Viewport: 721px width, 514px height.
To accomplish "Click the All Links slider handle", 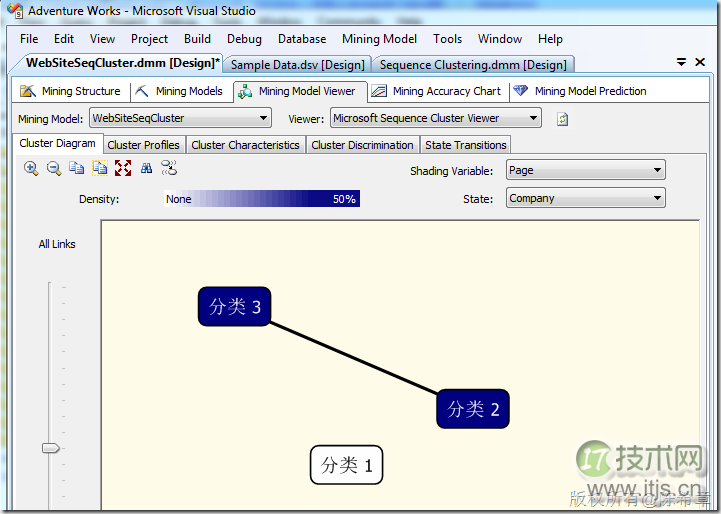I will tap(51, 448).
